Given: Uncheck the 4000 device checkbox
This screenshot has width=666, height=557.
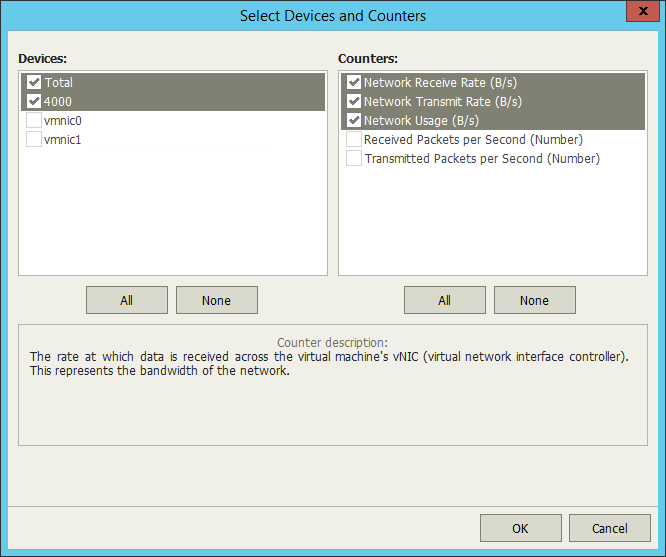Looking at the screenshot, I should click(x=34, y=101).
